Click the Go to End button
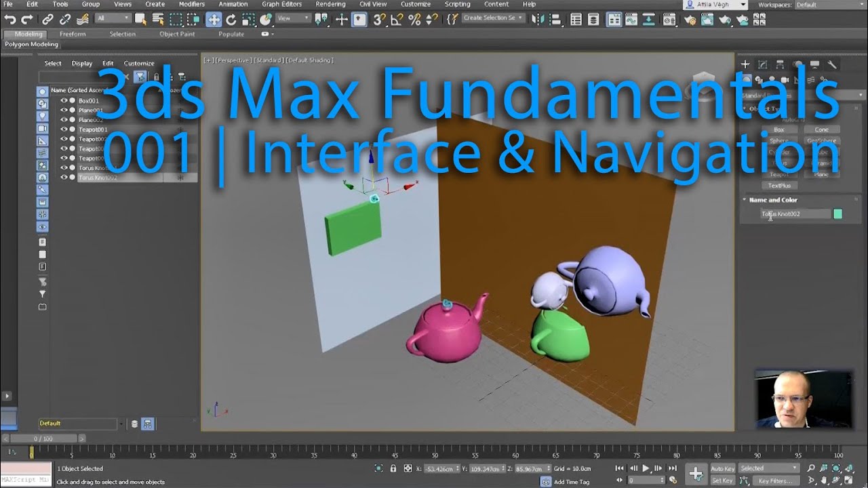868x488 pixels. click(x=673, y=468)
